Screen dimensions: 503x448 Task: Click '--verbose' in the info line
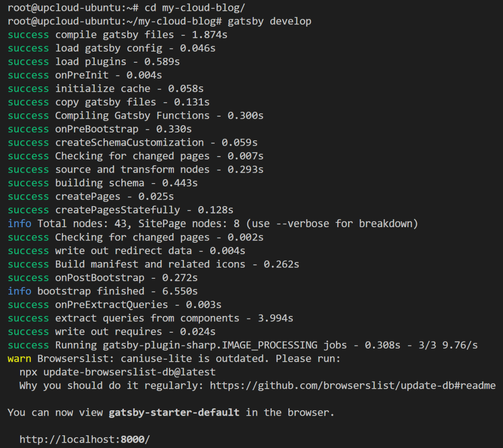[x=303, y=224]
